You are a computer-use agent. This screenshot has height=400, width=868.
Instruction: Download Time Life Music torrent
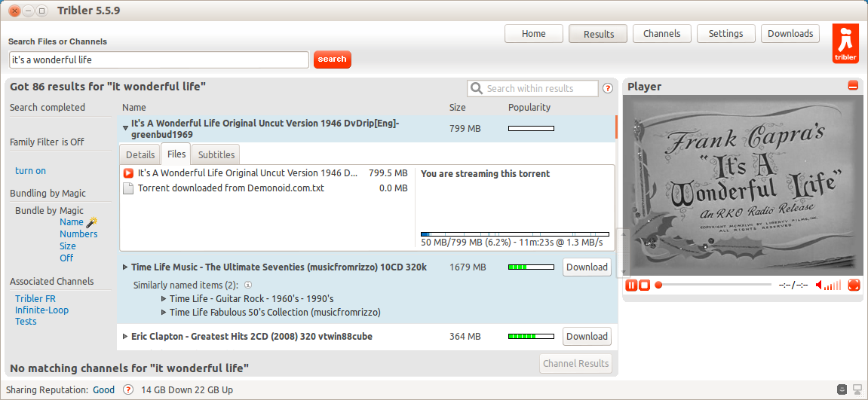[x=587, y=267]
